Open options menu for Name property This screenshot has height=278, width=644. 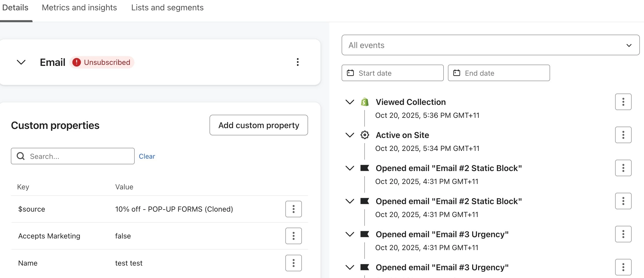pos(293,263)
